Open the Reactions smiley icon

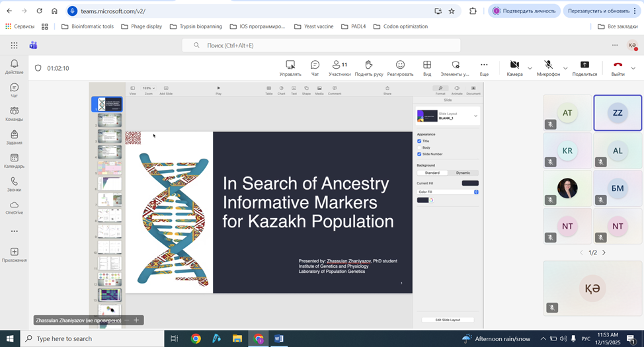pyautogui.click(x=400, y=65)
